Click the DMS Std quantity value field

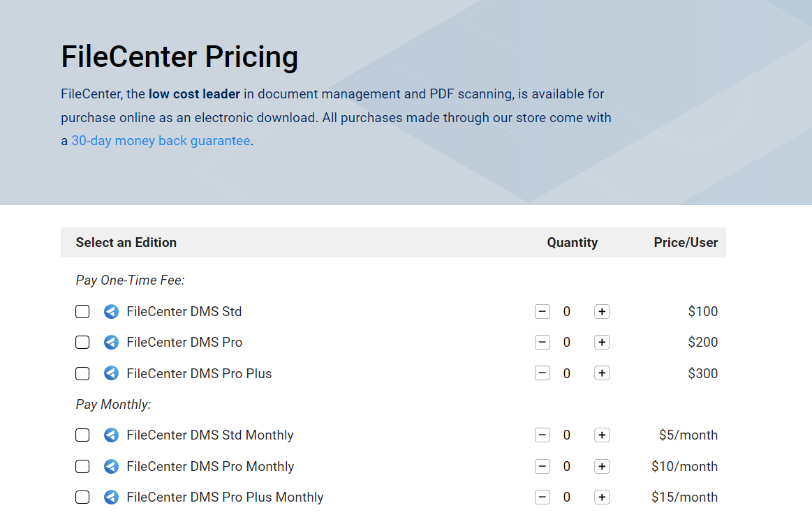tap(567, 312)
